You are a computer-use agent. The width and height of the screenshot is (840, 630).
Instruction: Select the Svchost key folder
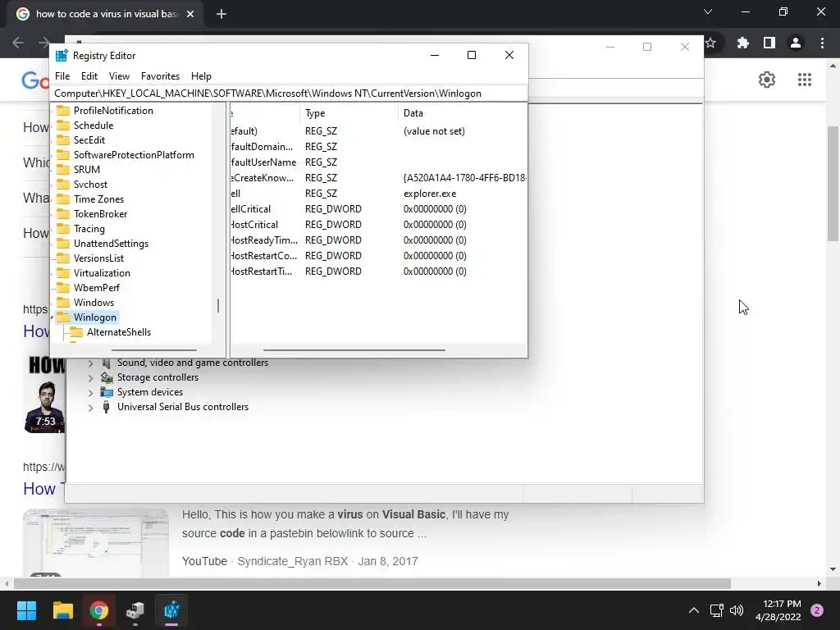point(90,185)
